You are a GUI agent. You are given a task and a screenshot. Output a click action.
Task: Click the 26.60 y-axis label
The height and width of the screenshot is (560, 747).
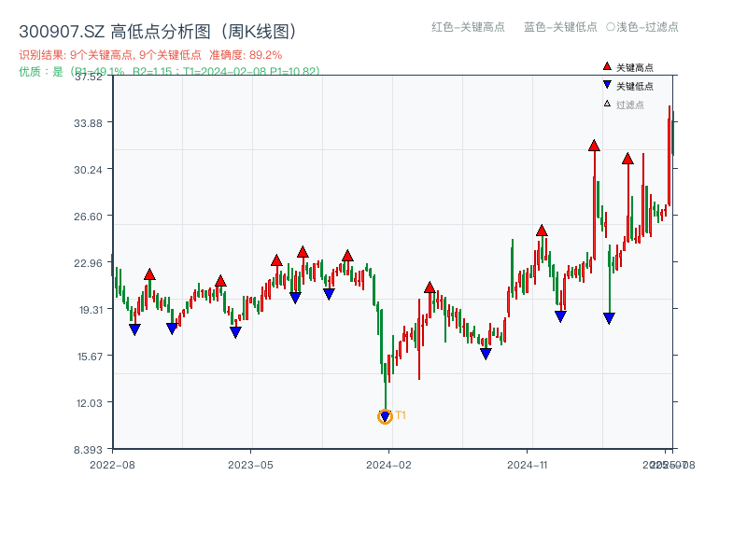(x=88, y=217)
